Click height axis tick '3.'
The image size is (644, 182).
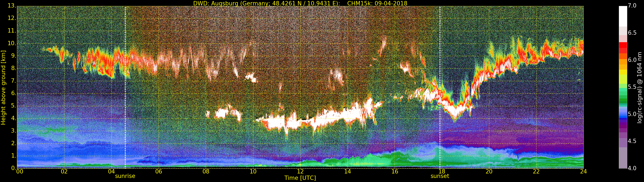[x=14, y=131]
